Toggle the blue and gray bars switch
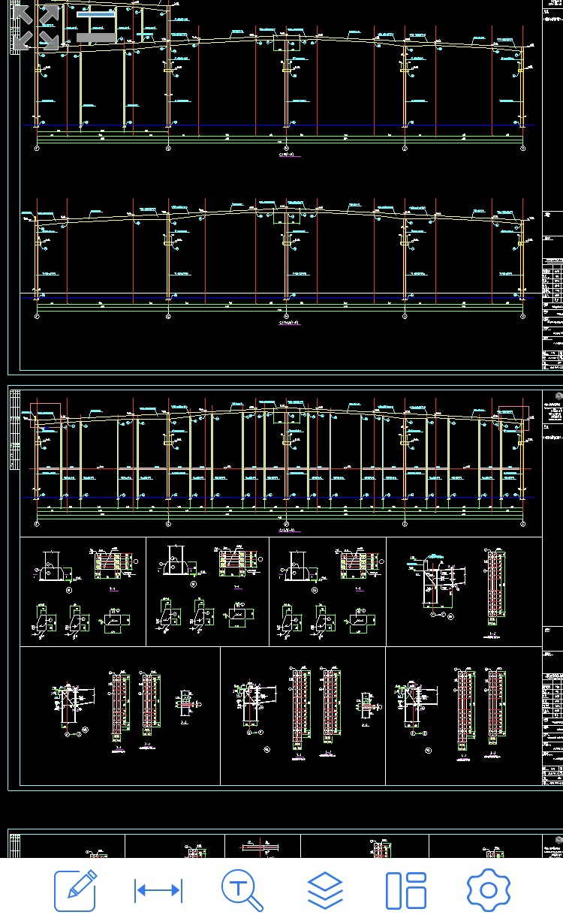 pyautogui.click(x=97, y=26)
